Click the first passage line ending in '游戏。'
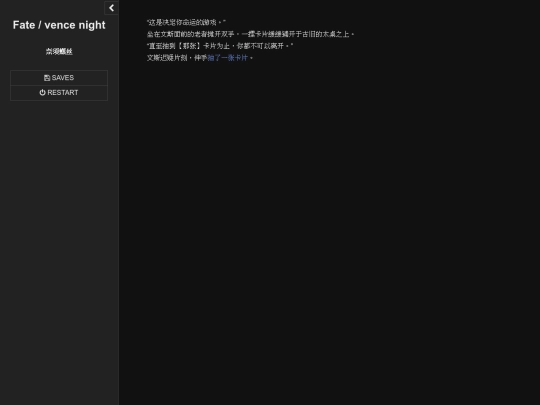The image size is (540, 405). click(186, 22)
